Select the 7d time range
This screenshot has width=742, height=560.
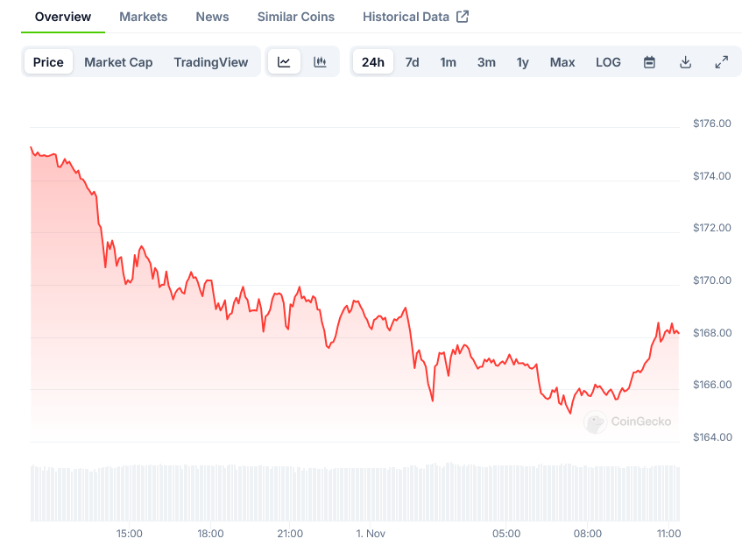tap(412, 62)
